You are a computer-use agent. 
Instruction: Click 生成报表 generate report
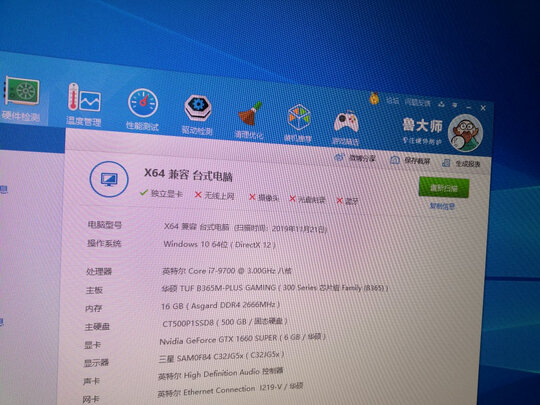coord(461,163)
